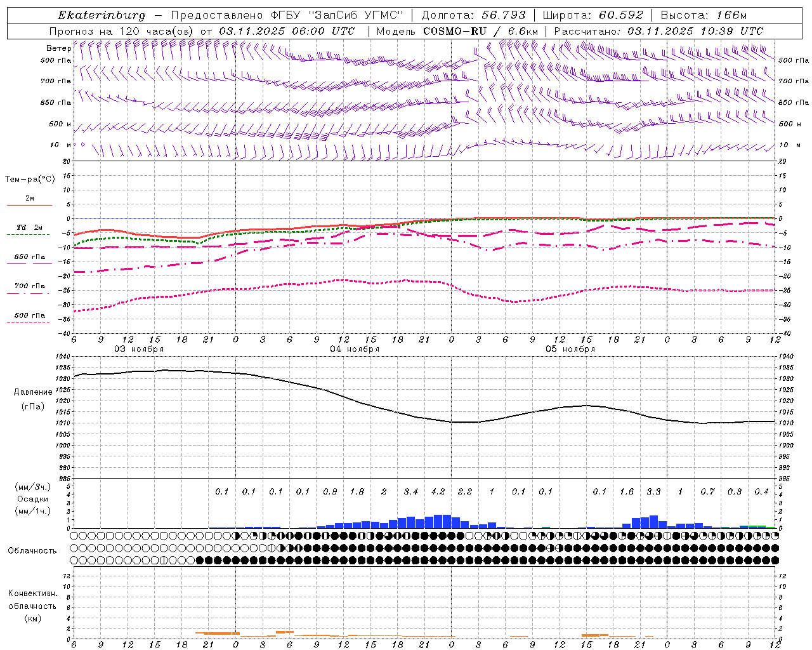This screenshot has width=812, height=650.
Task: Click the 'Долгота: 56.793' value
Action: pyautogui.click(x=474, y=15)
